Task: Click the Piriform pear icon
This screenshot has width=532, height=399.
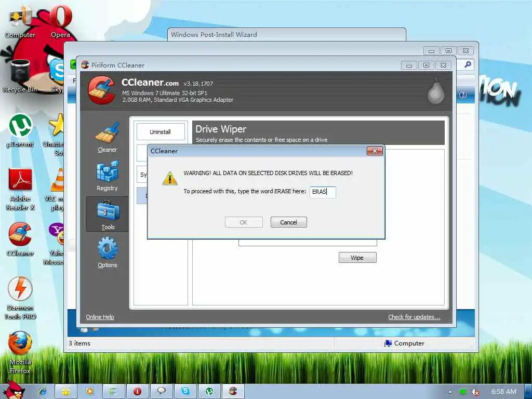Action: point(436,91)
